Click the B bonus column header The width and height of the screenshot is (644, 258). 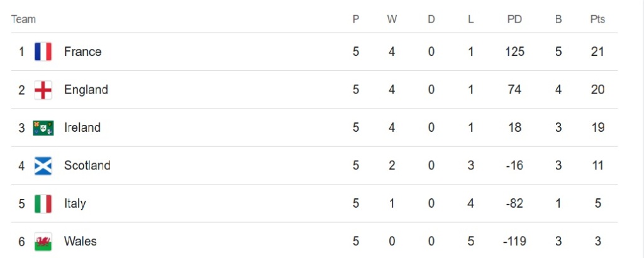(558, 19)
